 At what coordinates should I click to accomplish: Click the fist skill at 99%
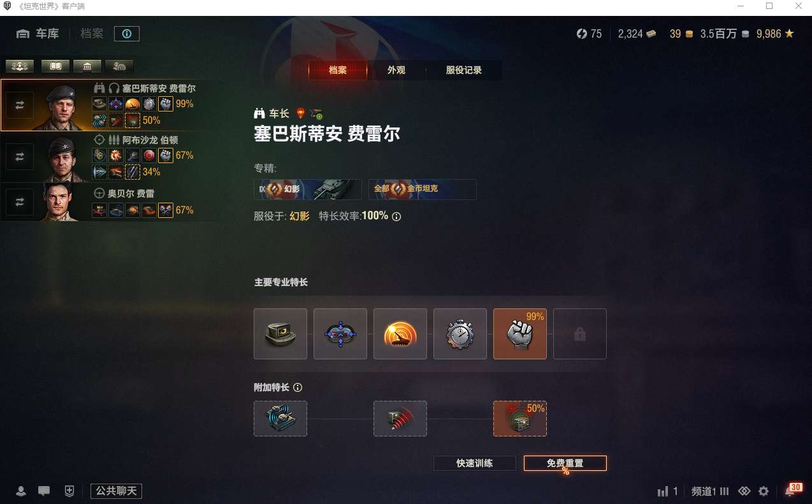point(520,334)
